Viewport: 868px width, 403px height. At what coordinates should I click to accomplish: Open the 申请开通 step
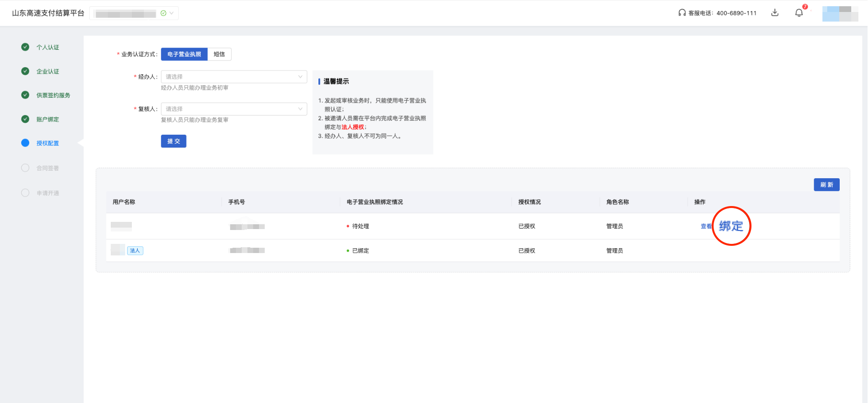47,193
